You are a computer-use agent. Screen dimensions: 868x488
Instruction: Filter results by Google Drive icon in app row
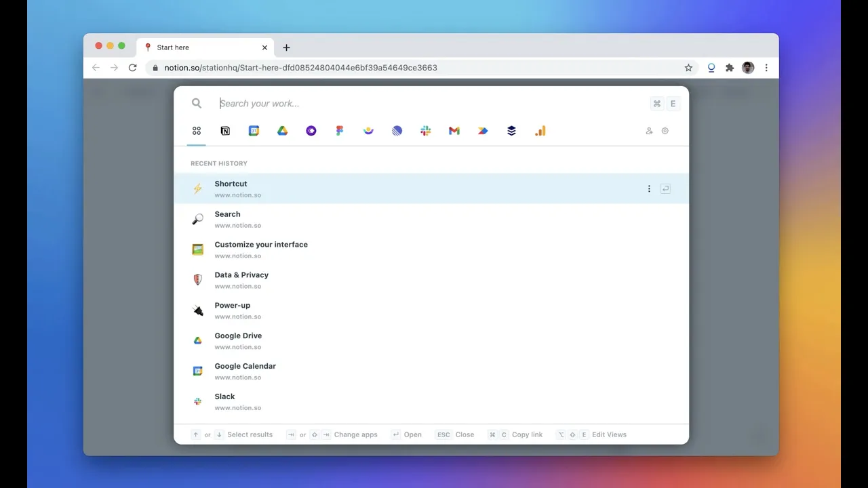point(283,131)
